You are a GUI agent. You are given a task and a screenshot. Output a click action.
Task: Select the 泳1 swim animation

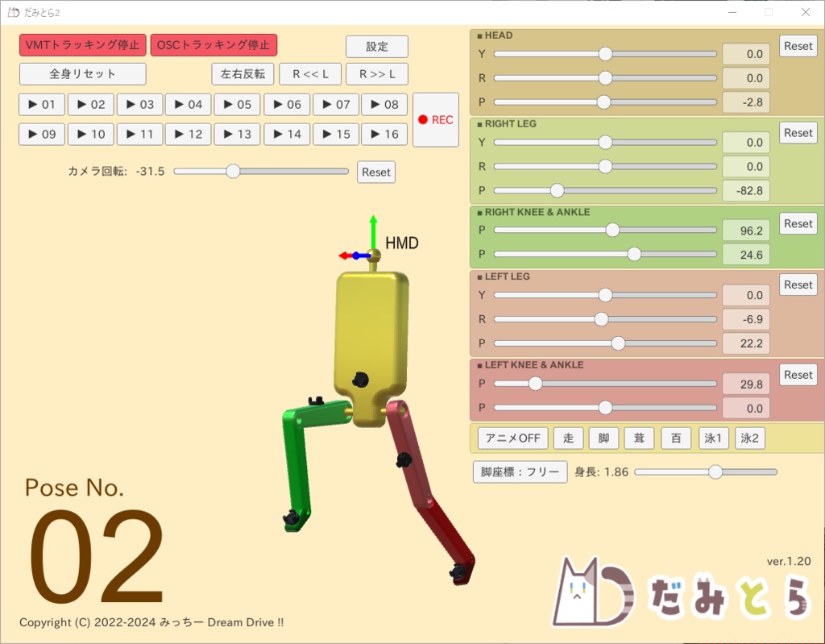(713, 438)
